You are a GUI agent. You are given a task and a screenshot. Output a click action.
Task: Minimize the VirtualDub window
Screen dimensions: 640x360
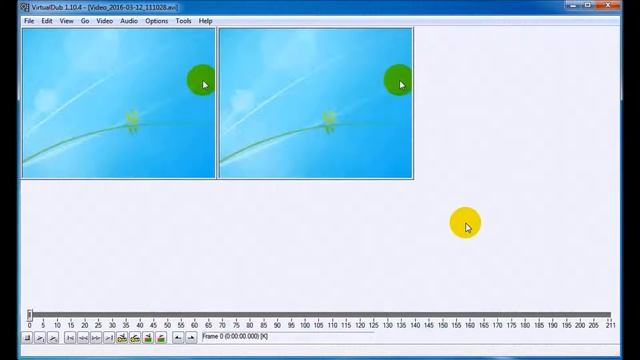(x=573, y=5)
